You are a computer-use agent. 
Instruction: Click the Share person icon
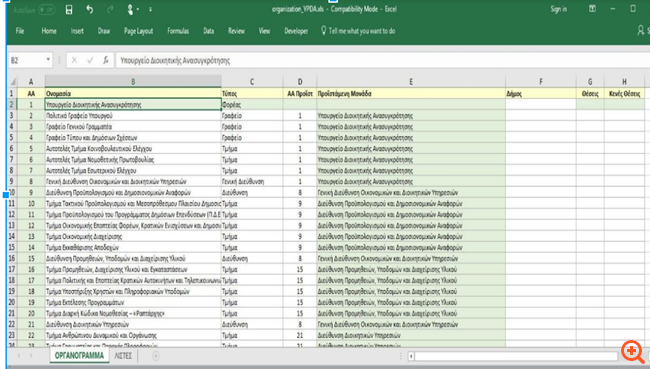click(641, 30)
